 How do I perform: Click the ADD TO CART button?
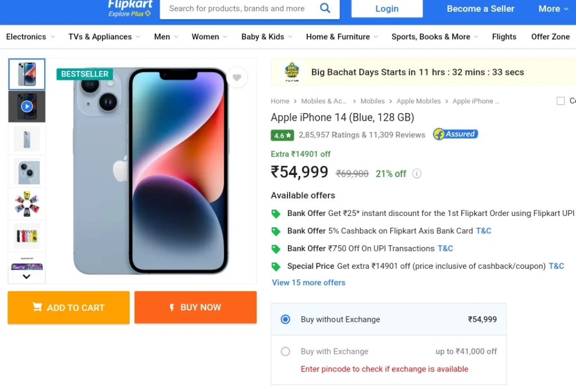[x=69, y=308]
